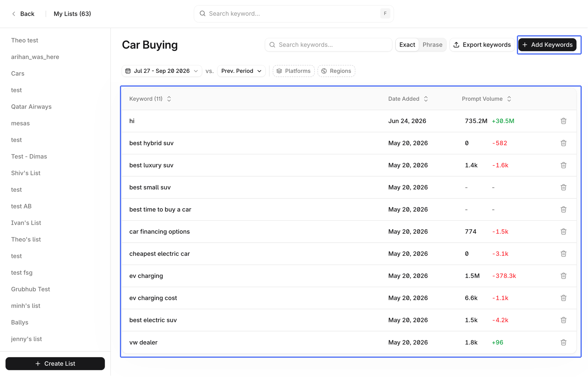Viewport: 588px width, 377px height.
Task: Select 'Qatar Airways' list
Action: pos(31,107)
